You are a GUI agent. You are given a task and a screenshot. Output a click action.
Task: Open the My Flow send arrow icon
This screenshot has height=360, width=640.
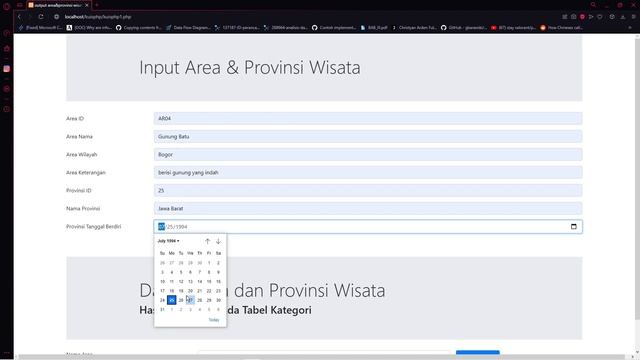click(591, 17)
